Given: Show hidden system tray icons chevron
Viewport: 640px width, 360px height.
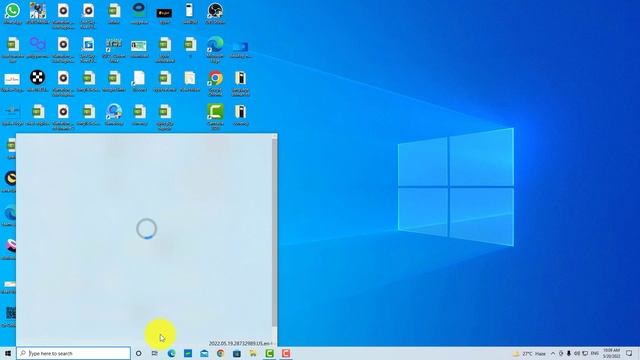Looking at the screenshot, I should 553,353.
